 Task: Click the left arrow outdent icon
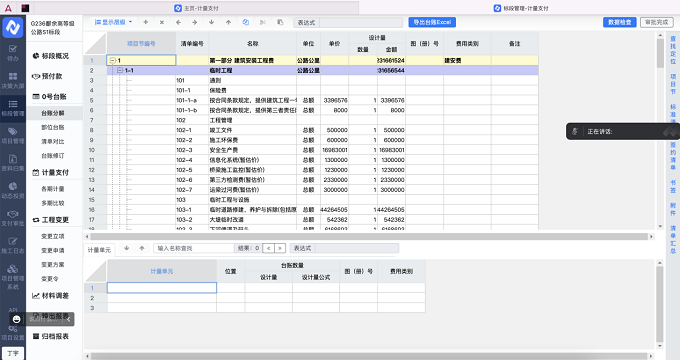[178, 22]
